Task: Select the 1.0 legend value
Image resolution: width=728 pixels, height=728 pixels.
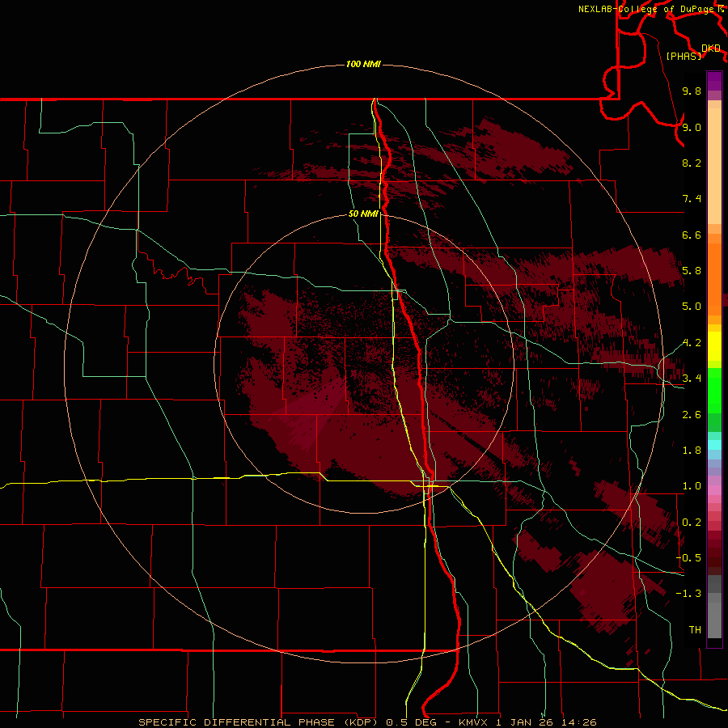Action: [x=692, y=486]
